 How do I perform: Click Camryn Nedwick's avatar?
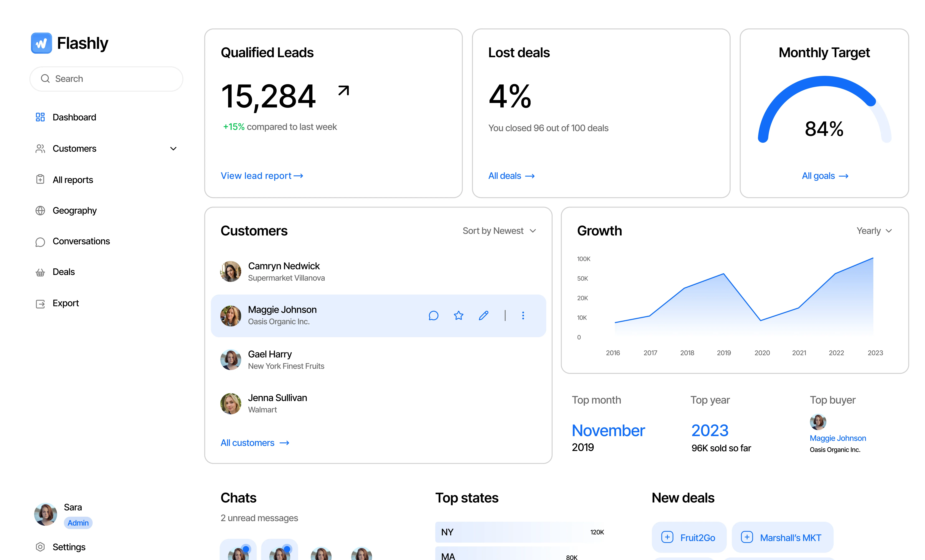coord(230,271)
